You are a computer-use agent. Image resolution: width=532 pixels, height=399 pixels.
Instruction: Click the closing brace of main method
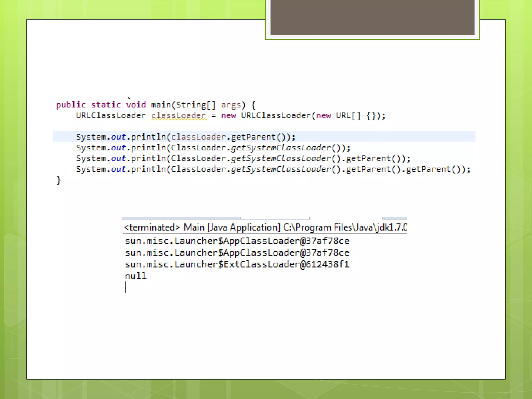[x=58, y=180]
